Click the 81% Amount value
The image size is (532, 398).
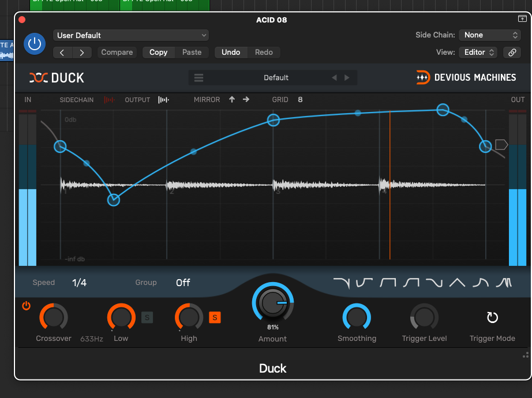(273, 327)
